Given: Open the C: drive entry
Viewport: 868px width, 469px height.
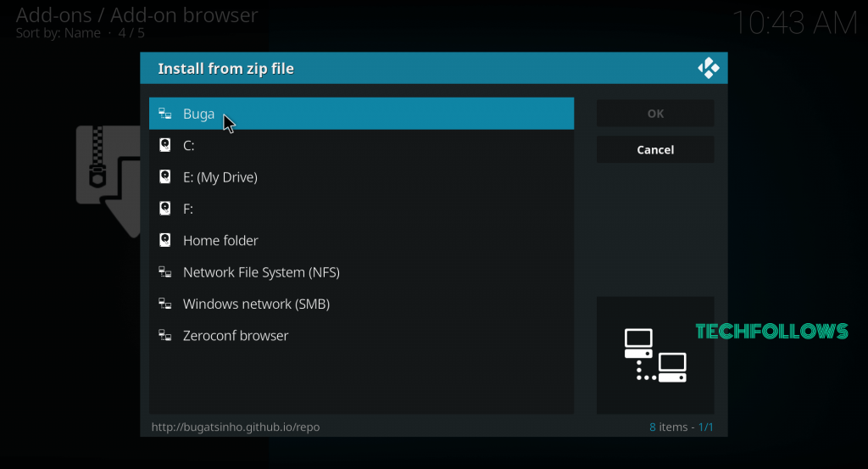Looking at the screenshot, I should 361,145.
